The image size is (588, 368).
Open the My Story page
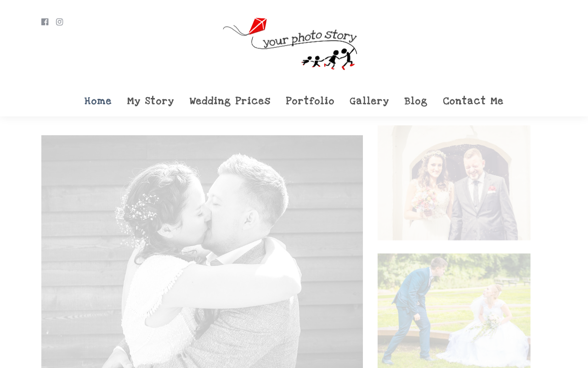point(151,101)
